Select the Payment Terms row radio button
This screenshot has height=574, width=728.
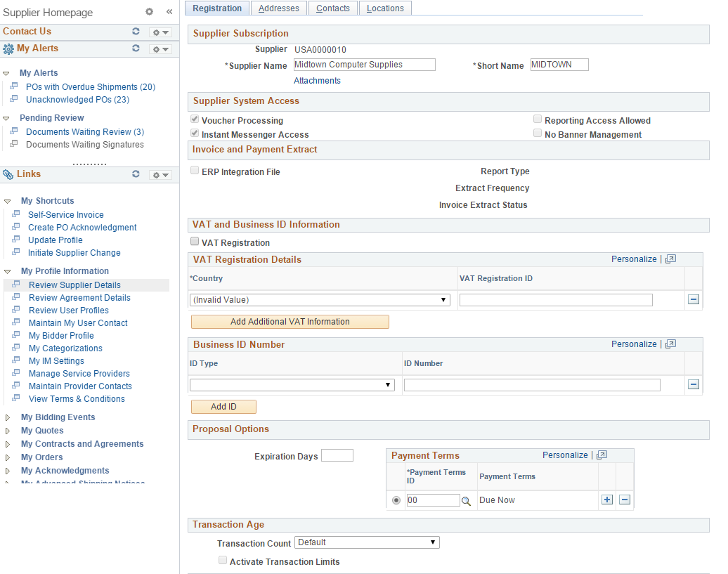click(396, 500)
